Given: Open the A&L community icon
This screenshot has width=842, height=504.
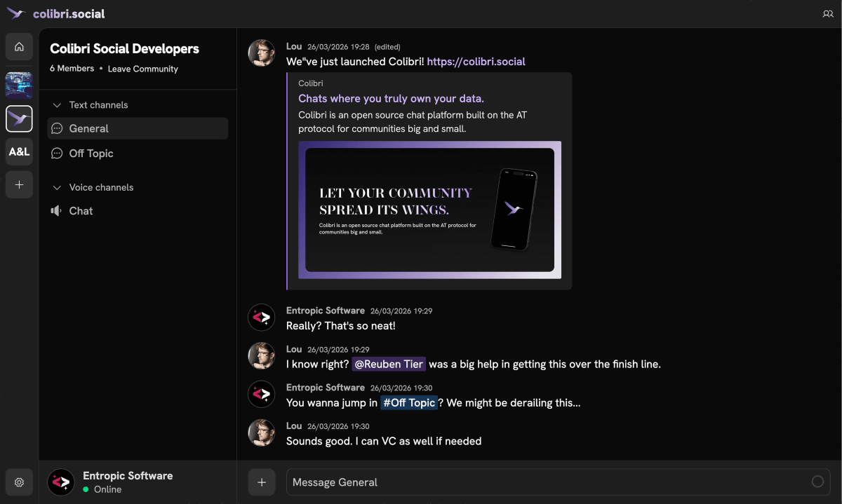Looking at the screenshot, I should 19,151.
